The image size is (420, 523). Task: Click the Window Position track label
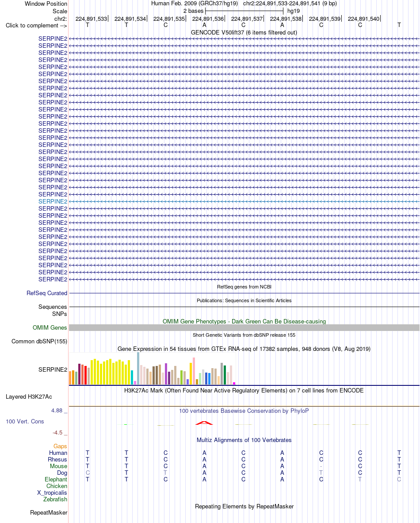(46, 4)
